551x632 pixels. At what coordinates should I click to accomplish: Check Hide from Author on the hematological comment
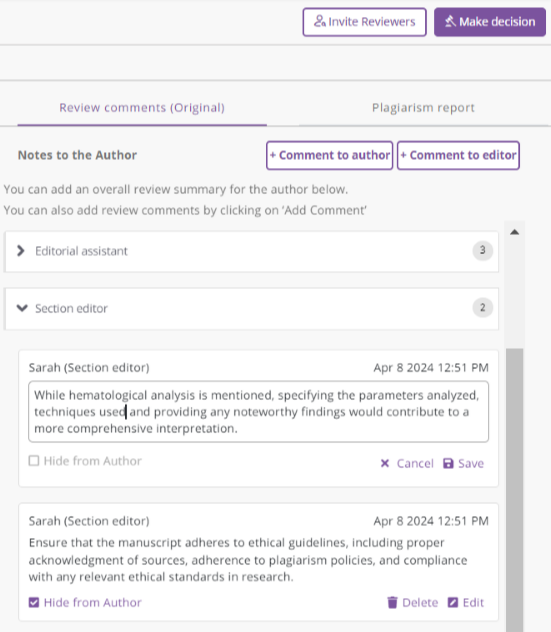34,461
